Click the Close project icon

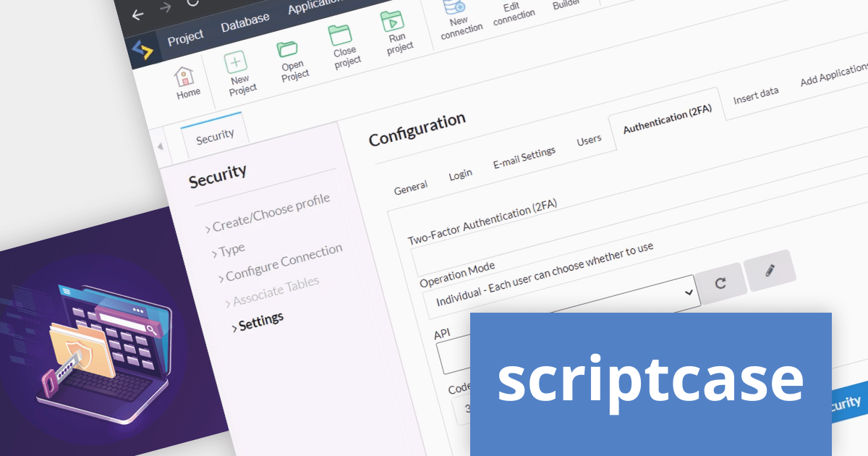point(341,36)
